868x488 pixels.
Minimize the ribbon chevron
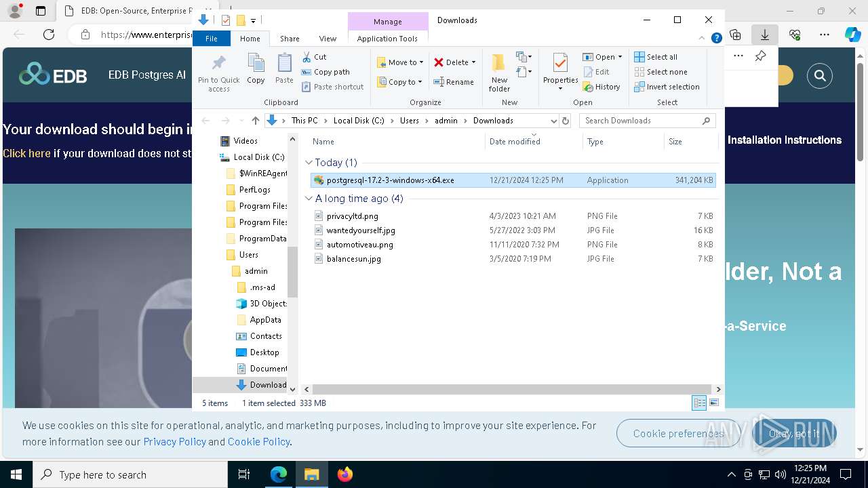pos(702,39)
